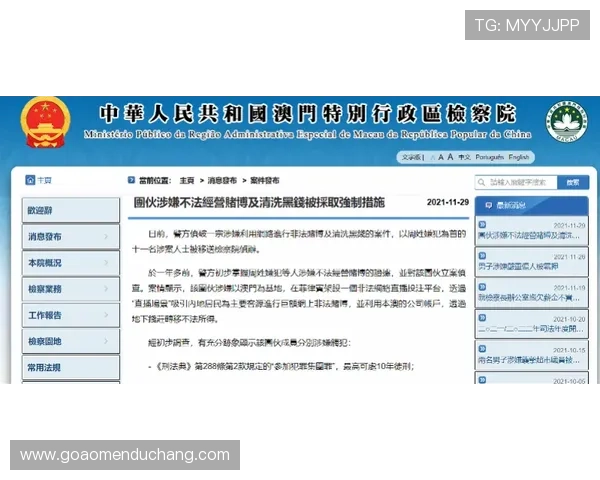Viewport: 600px width, 480px height.
Task: Click the Macau SAR emblem in the header
Action: 567,121
